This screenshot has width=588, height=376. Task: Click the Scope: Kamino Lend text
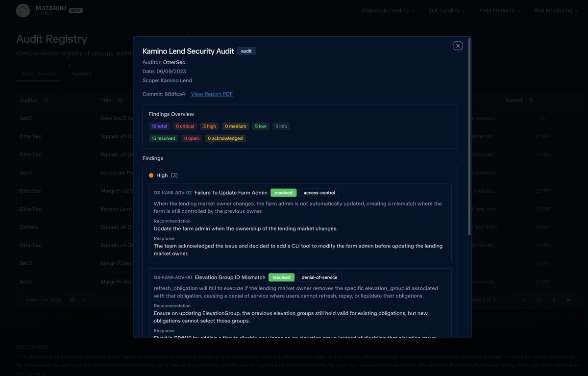pos(167,80)
